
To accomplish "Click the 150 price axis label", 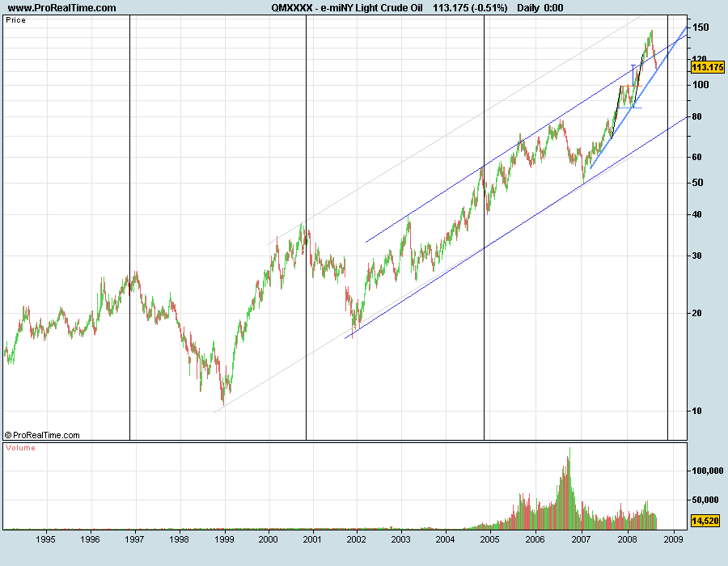I will (x=700, y=27).
